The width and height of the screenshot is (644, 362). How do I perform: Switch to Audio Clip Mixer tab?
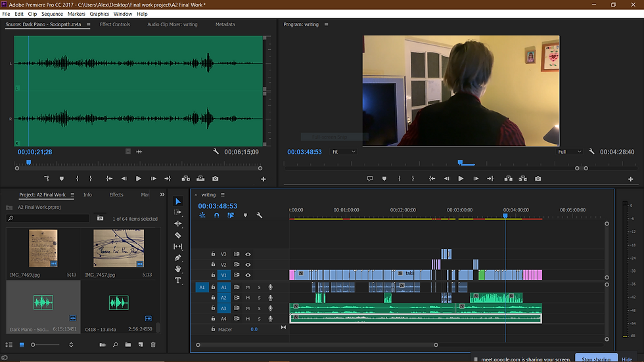point(172,24)
